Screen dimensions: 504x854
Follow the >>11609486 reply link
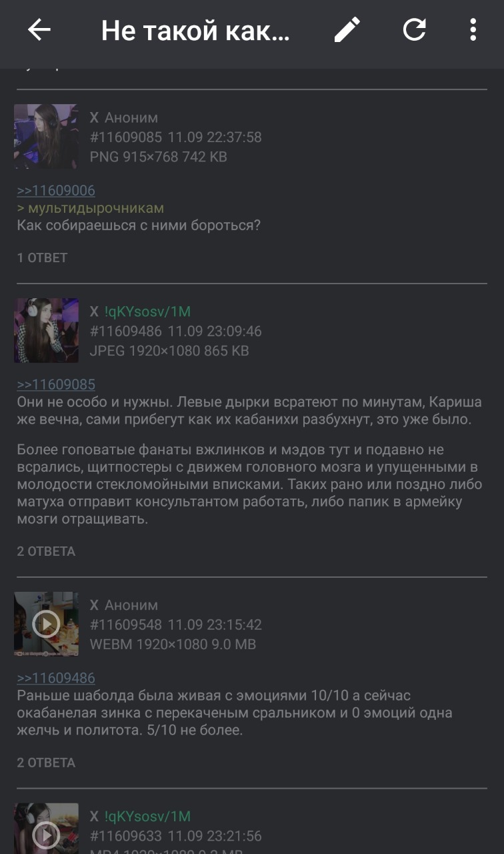pos(56,678)
